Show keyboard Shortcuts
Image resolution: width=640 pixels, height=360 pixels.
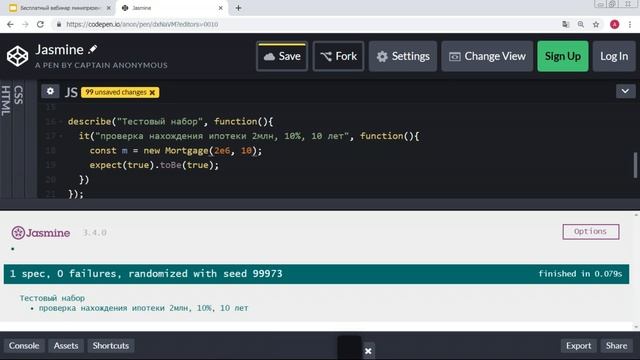tap(111, 345)
